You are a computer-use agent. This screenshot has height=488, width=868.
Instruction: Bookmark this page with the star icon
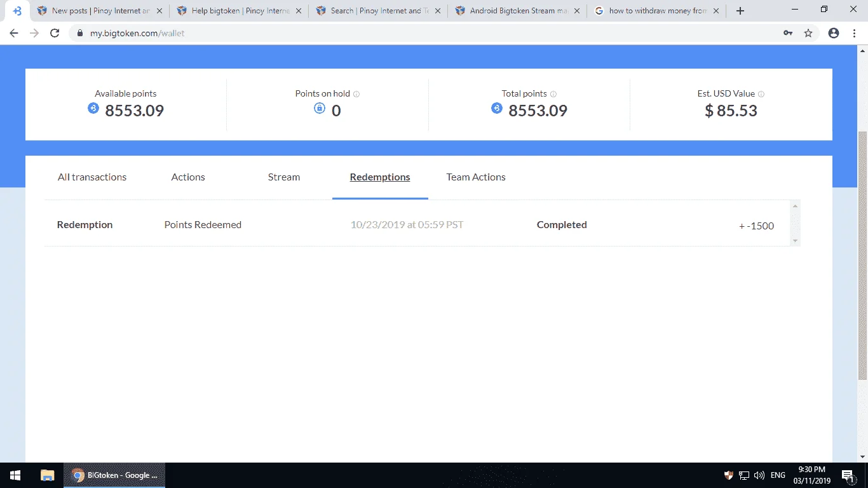coord(808,33)
